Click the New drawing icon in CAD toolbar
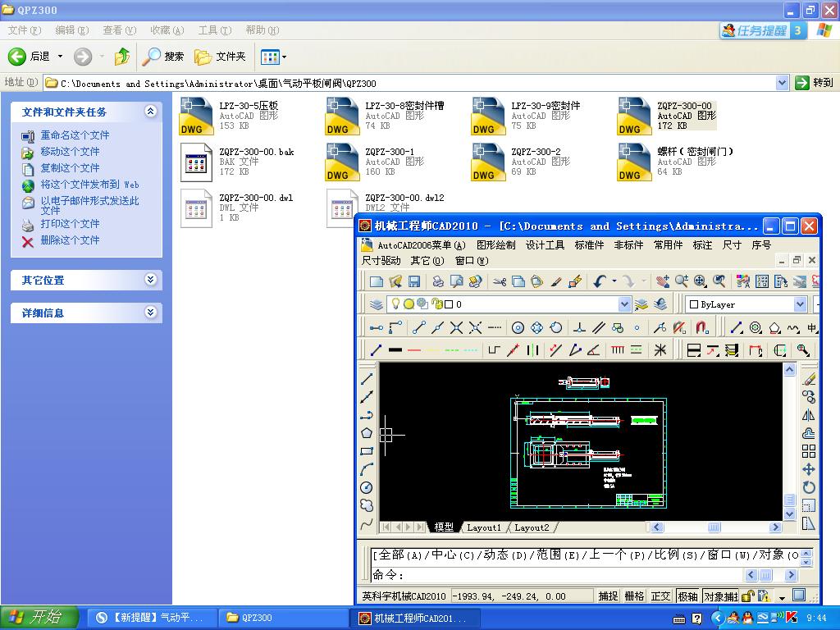The height and width of the screenshot is (630, 840). pyautogui.click(x=377, y=281)
